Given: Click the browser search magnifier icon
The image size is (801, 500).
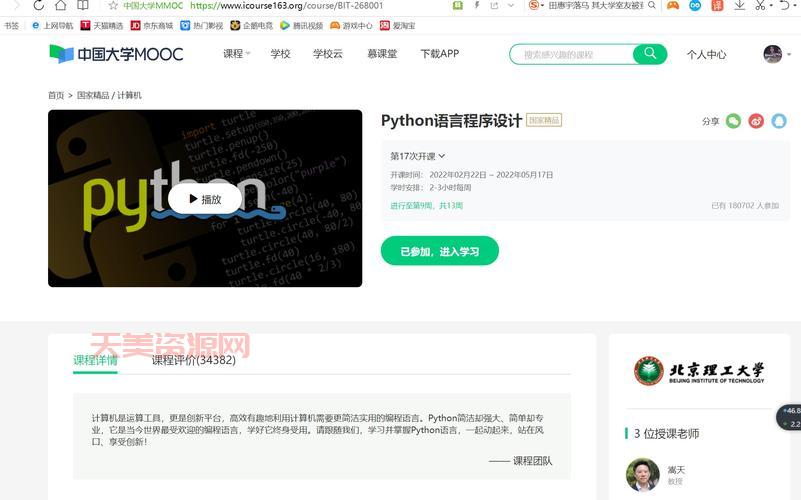Looking at the screenshot, I should click(x=652, y=5).
